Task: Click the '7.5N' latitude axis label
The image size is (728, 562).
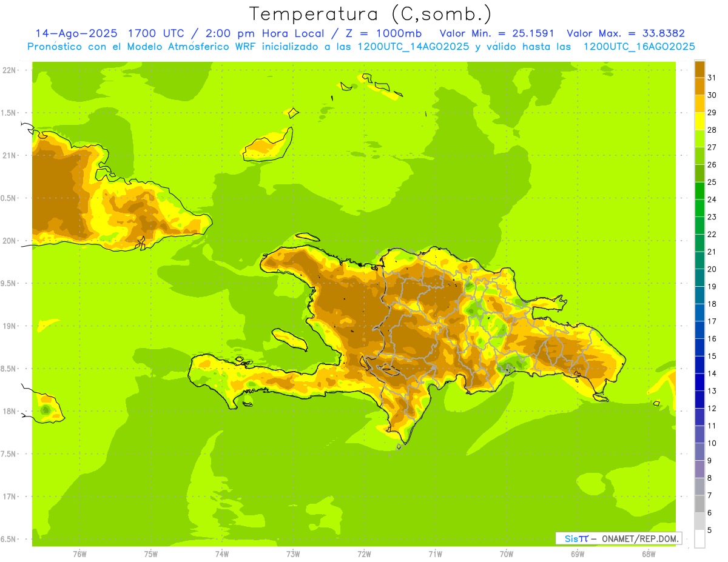Action: click(9, 454)
